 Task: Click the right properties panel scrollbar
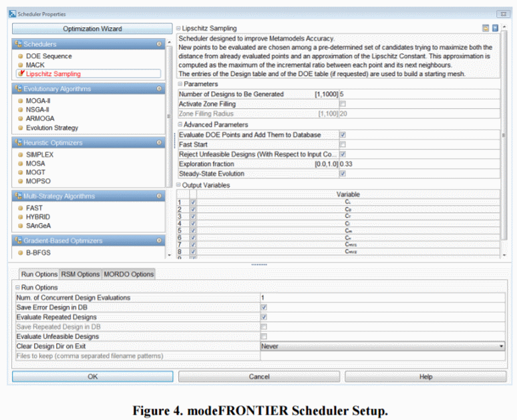504,135
